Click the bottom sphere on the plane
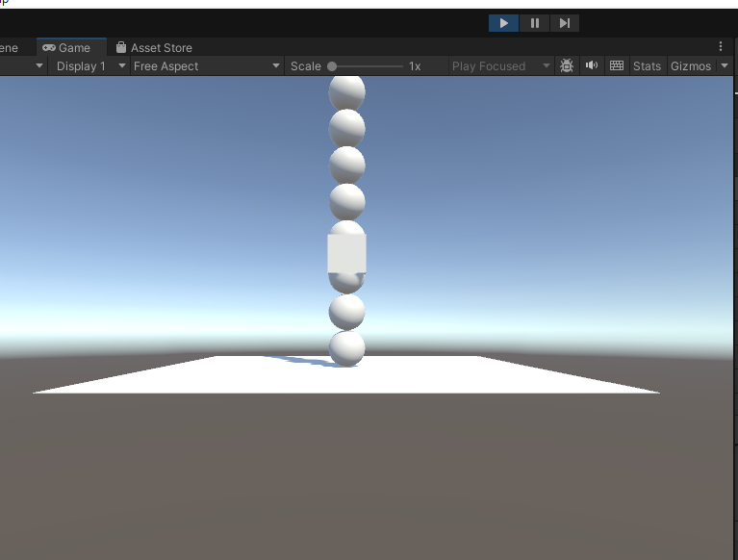The width and height of the screenshot is (738, 560). [x=347, y=348]
